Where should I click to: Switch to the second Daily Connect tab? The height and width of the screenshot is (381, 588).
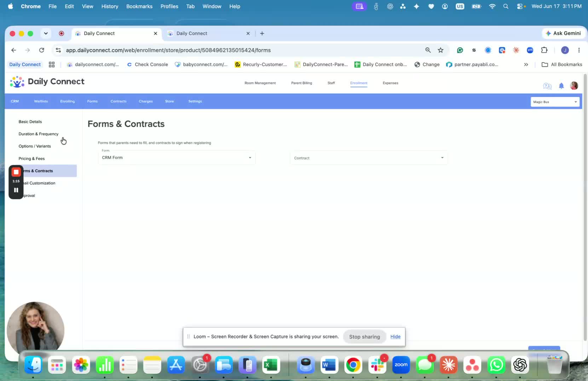coord(209,33)
